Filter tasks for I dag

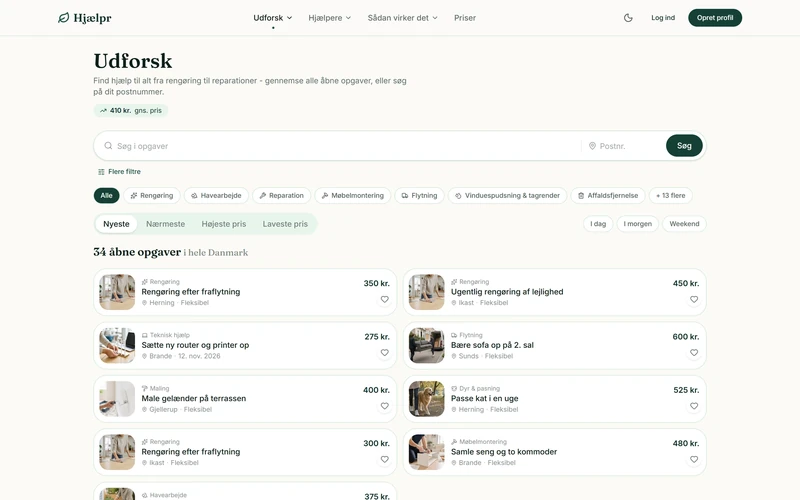(598, 224)
